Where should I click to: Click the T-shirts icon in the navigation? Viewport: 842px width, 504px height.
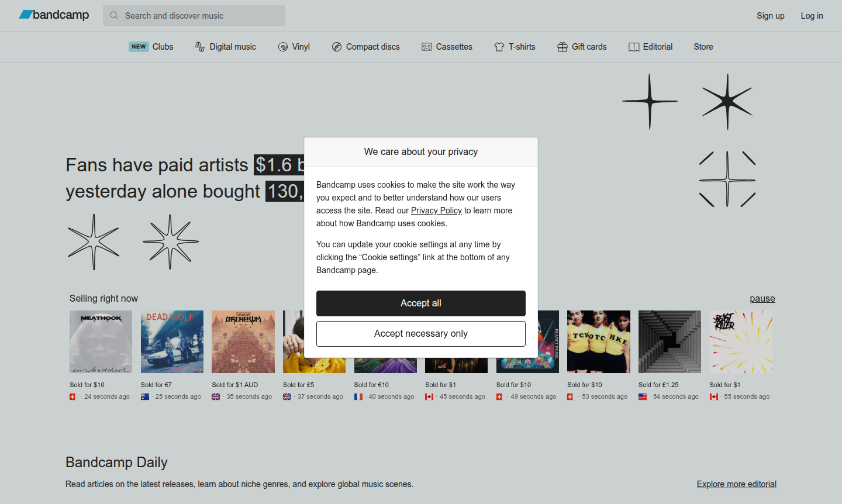pyautogui.click(x=500, y=47)
